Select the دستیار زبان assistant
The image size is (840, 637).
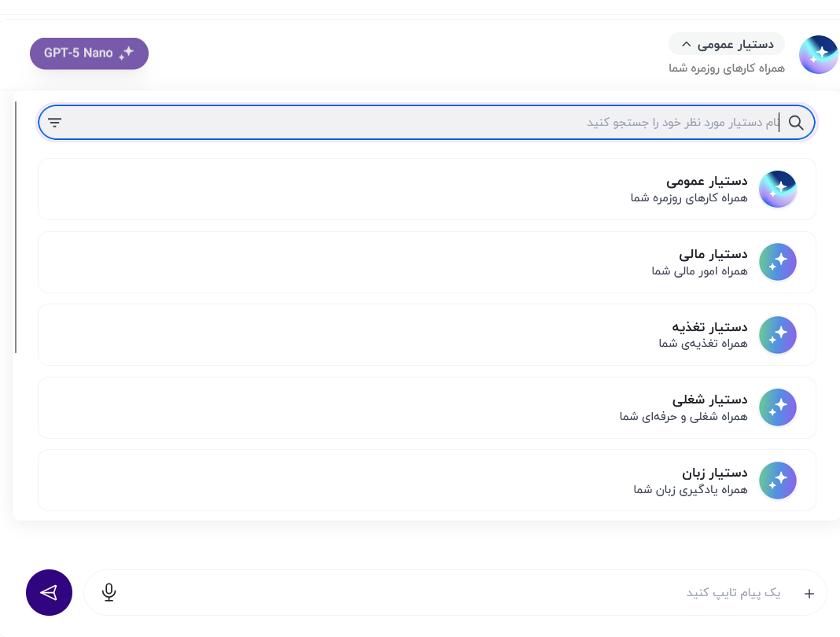click(x=427, y=480)
